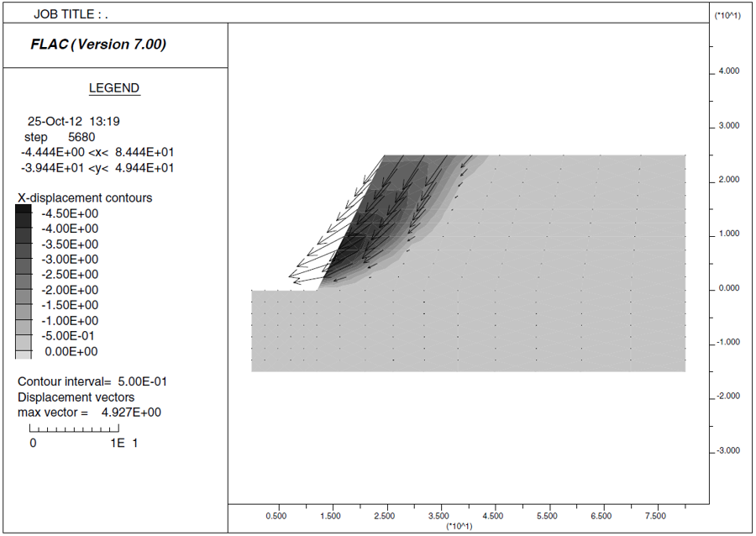The height and width of the screenshot is (536, 756).
Task: Click the 4.000 tick on the y-axis
Action: click(727, 71)
